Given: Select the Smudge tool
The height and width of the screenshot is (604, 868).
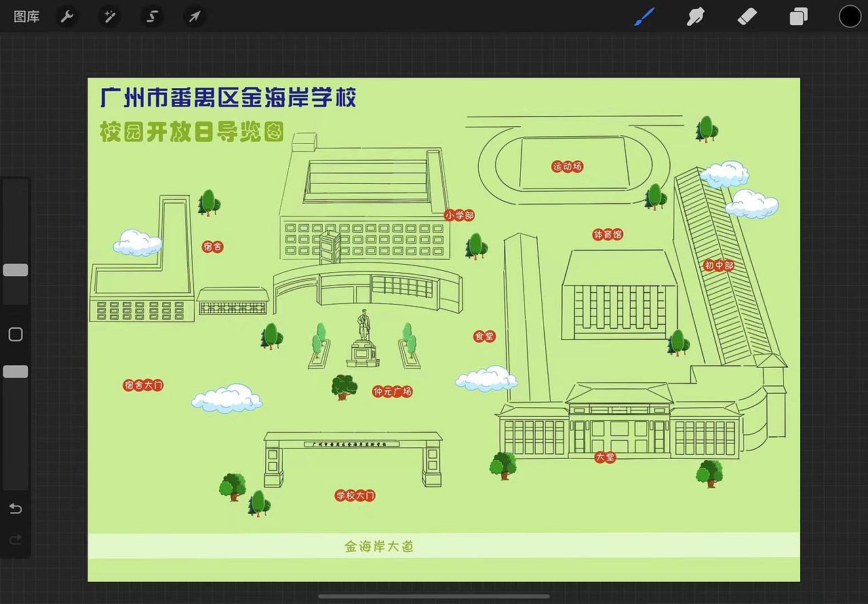Looking at the screenshot, I should tap(696, 16).
